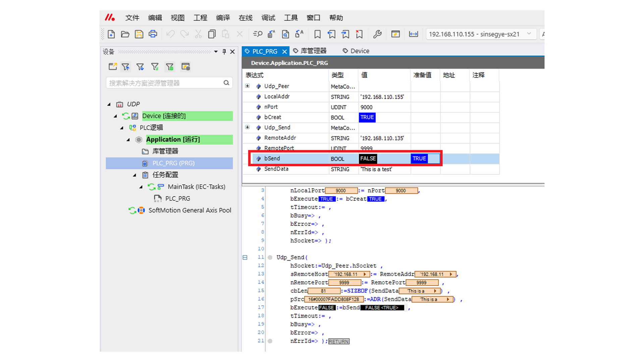644x362 pixels.
Task: Toggle a bookmark with the bookmark icon
Action: [x=317, y=34]
